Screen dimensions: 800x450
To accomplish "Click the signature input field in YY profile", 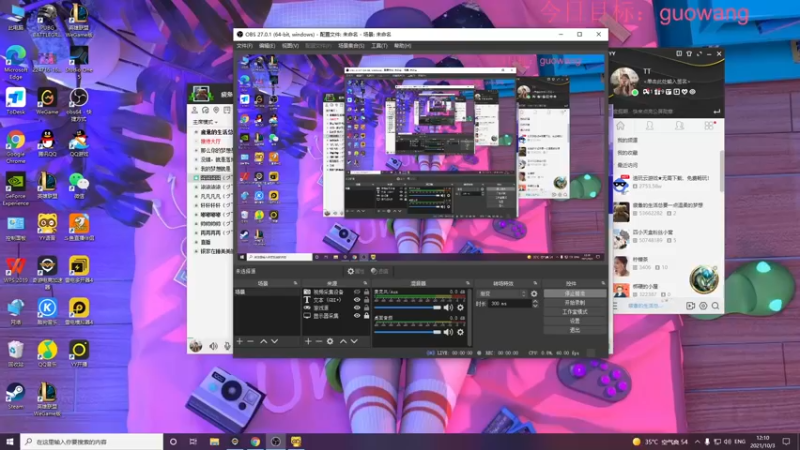I will pos(666,81).
